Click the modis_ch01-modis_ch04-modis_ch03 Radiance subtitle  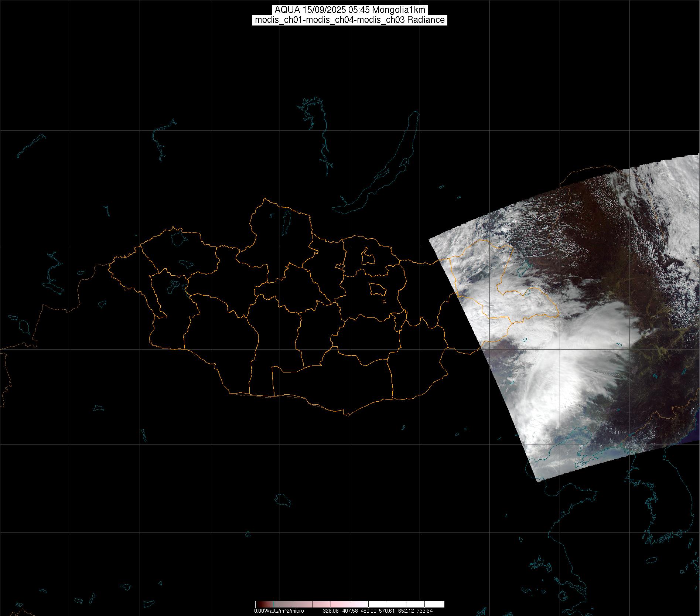[349, 20]
